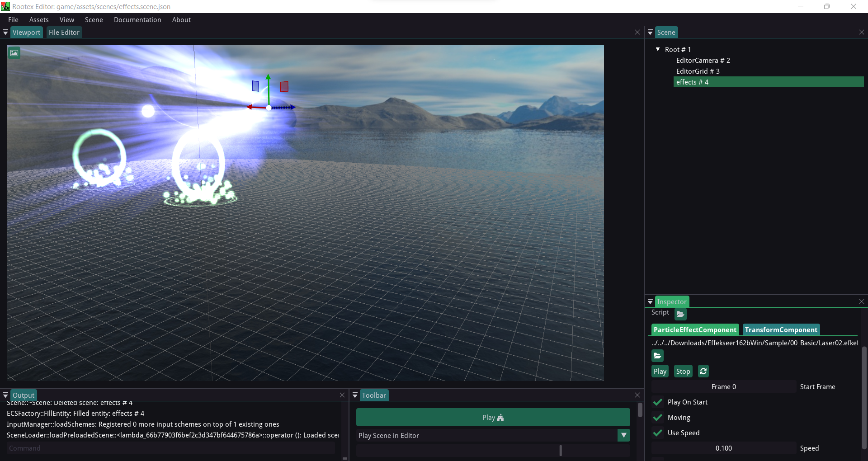Click the Command input field
868x461 pixels.
pyautogui.click(x=171, y=448)
